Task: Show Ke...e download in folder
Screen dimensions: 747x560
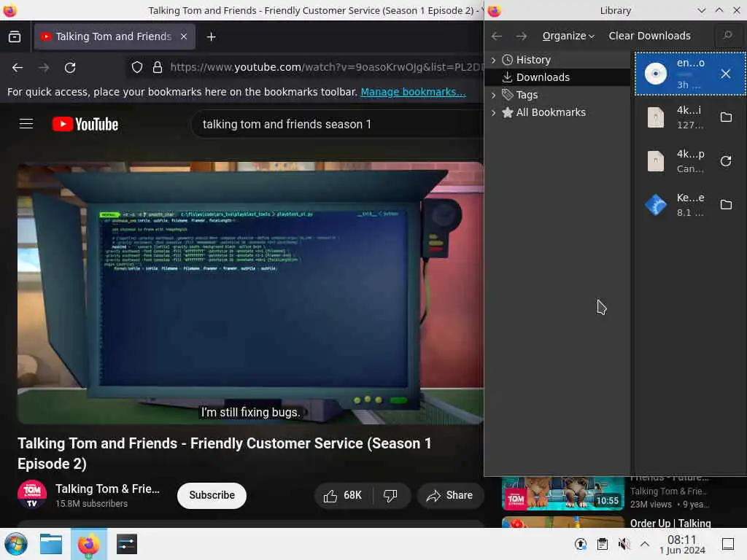Action: click(x=726, y=205)
